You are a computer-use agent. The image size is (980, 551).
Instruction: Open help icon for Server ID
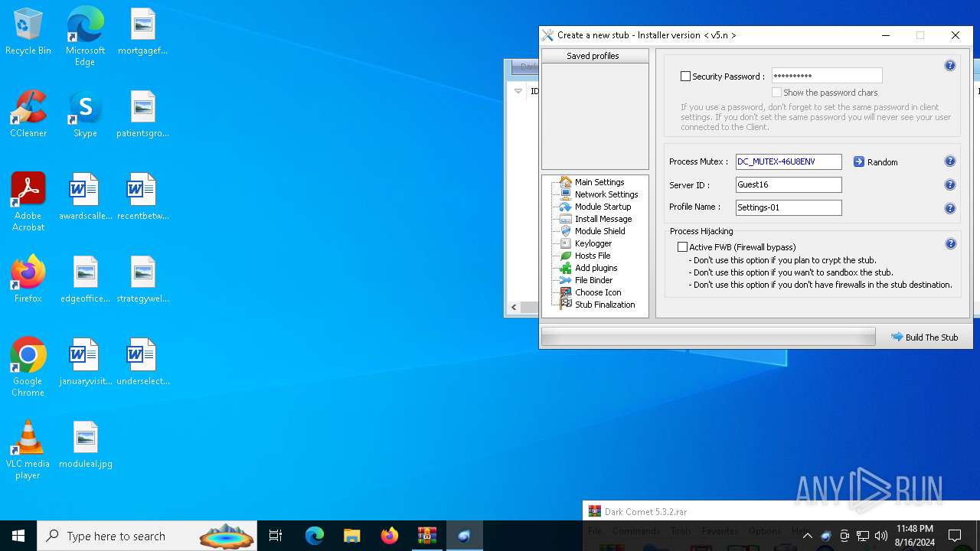click(950, 185)
